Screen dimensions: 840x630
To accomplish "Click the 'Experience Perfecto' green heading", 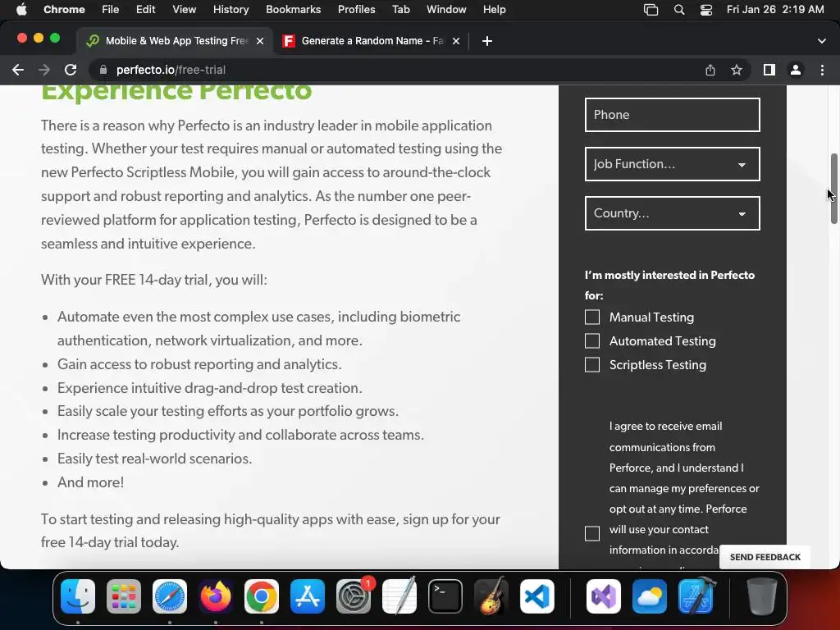I will (176, 92).
